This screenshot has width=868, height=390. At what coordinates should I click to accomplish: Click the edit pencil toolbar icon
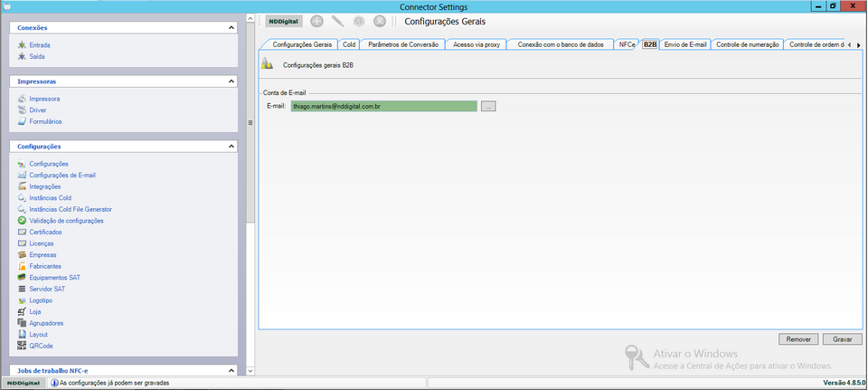pos(337,22)
